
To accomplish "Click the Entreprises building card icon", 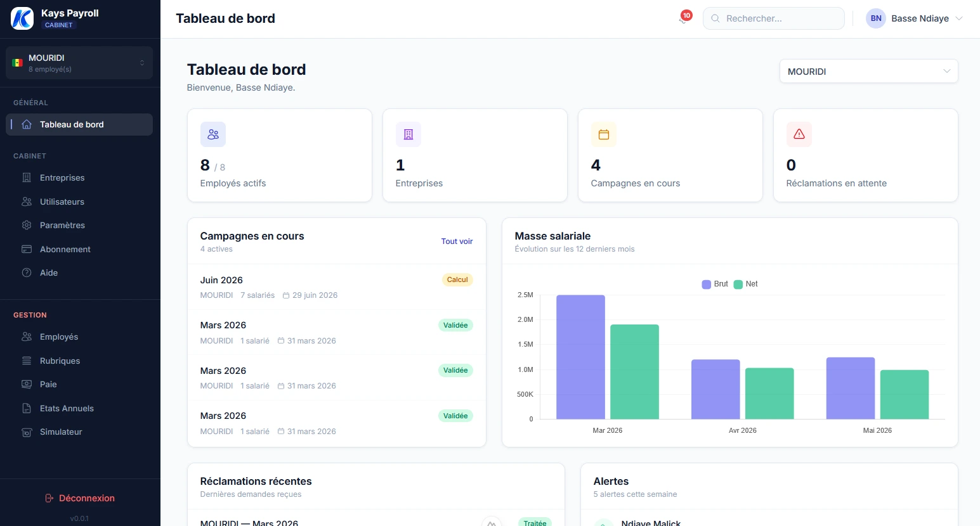I will point(408,134).
